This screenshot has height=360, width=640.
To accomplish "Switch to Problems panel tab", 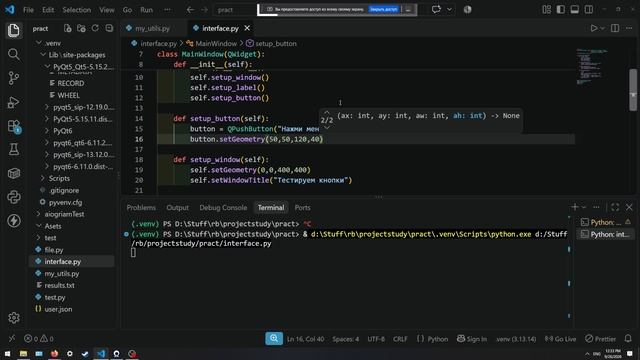I will [x=141, y=207].
